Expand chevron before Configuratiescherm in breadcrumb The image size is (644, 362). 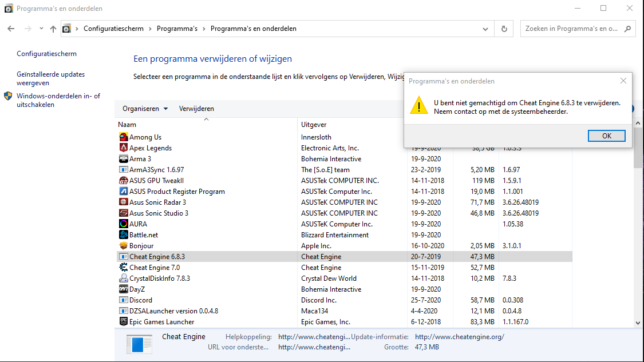coord(77,29)
